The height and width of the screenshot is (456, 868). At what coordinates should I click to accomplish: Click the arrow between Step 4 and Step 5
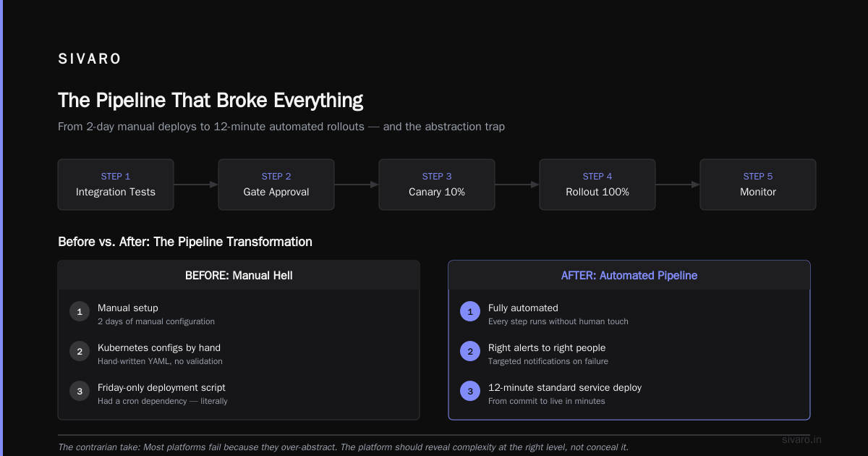tap(678, 185)
